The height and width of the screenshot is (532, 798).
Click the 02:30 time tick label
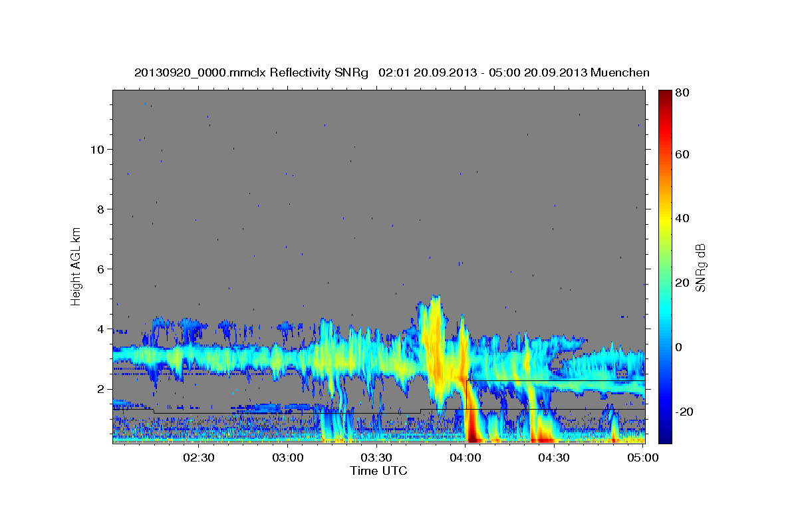tap(199, 458)
